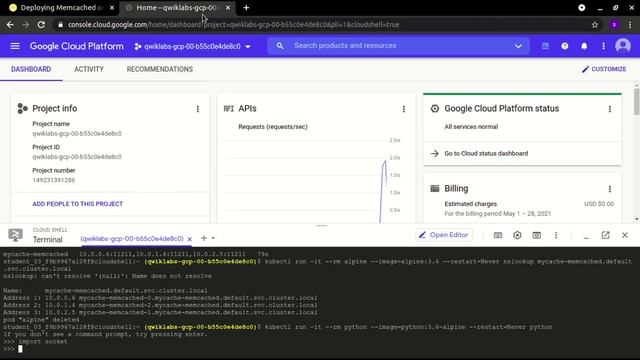Screen dimensions: 640x360
Task: Switch to the Activity tab
Action: (89, 69)
